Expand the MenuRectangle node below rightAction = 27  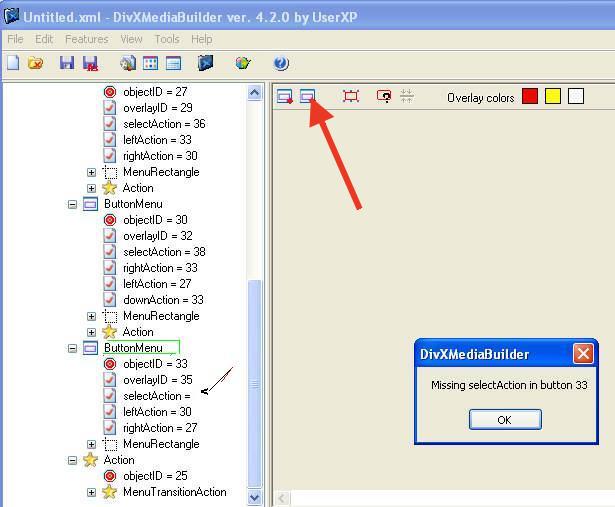91,444
